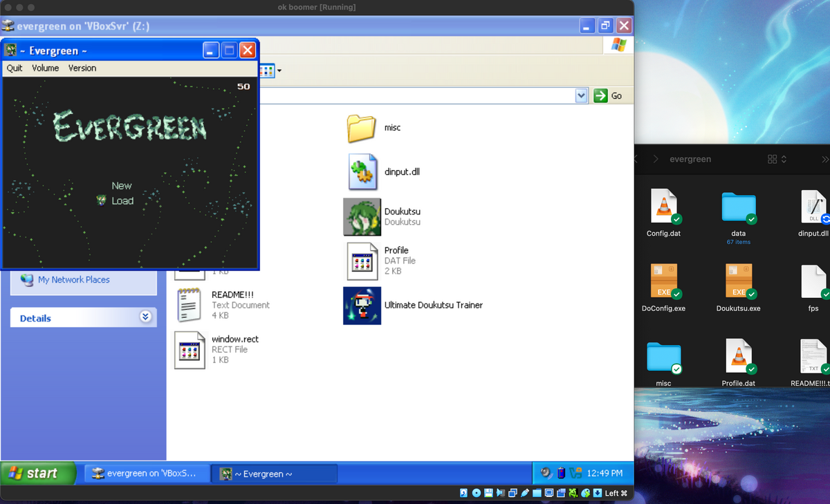Select the Profile DAT file icon
Viewport: 830px width, 504px height.
point(362,261)
